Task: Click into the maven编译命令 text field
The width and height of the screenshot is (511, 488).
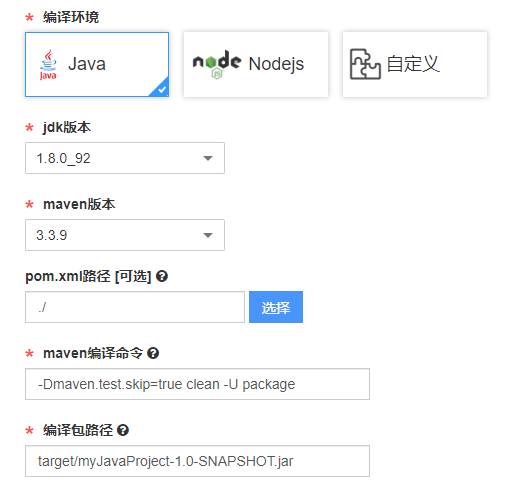Action: click(x=197, y=384)
